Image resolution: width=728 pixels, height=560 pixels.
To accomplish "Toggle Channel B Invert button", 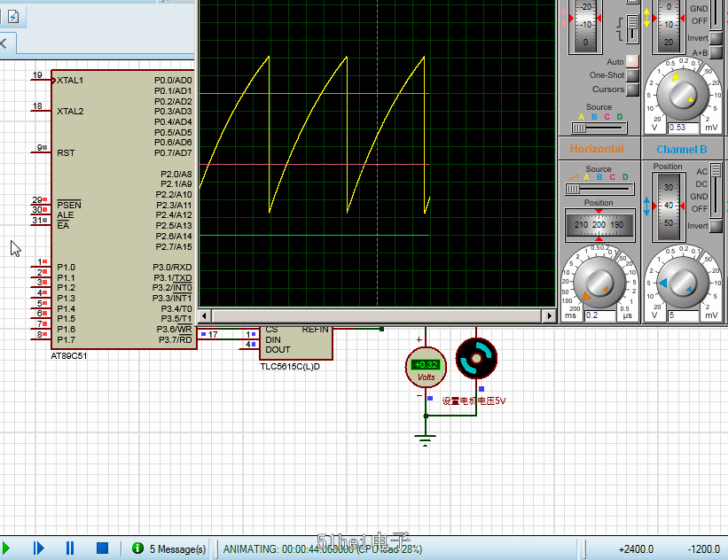I will click(716, 226).
